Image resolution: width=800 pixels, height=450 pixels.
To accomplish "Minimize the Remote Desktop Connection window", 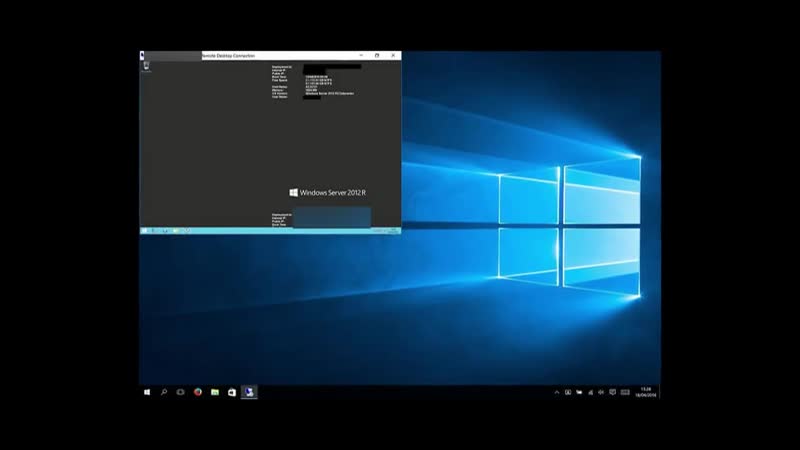I will [360, 55].
